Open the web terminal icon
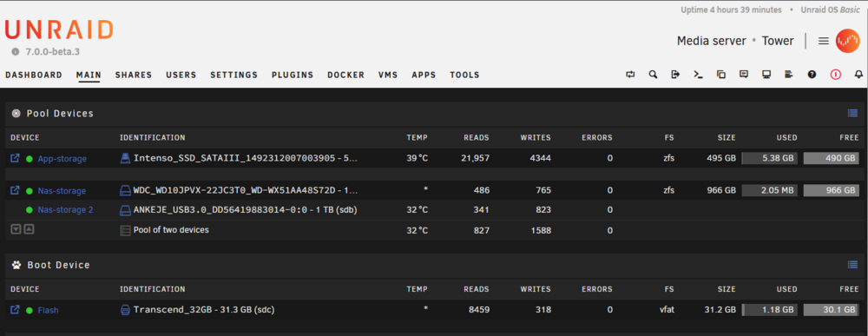 coord(698,75)
